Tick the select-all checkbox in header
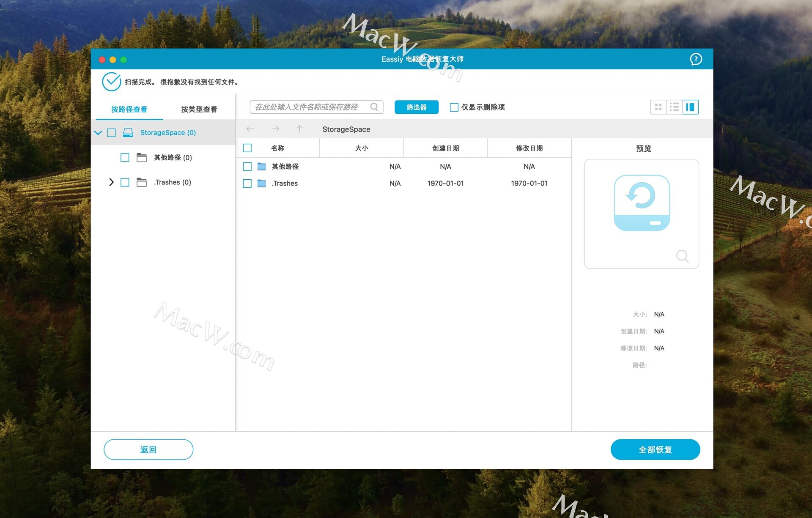The height and width of the screenshot is (518, 812). pos(247,148)
